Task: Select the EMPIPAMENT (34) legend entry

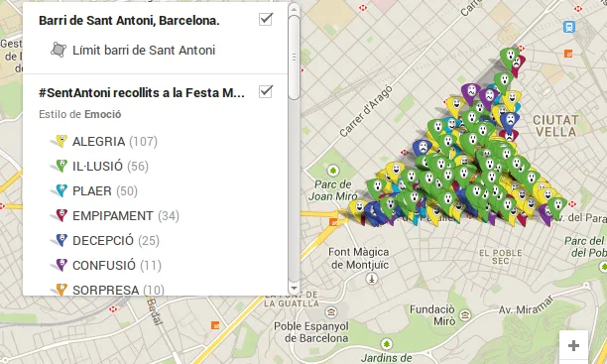Action: (126, 215)
